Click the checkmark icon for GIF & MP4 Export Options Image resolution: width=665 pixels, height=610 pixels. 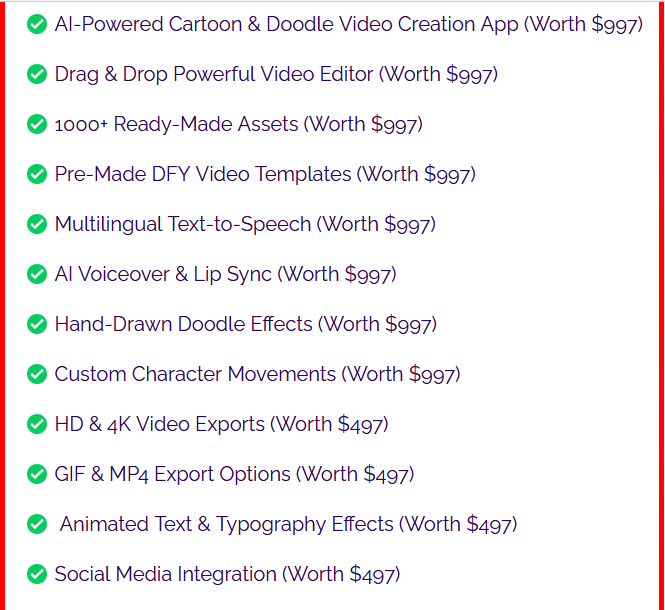pos(37,474)
